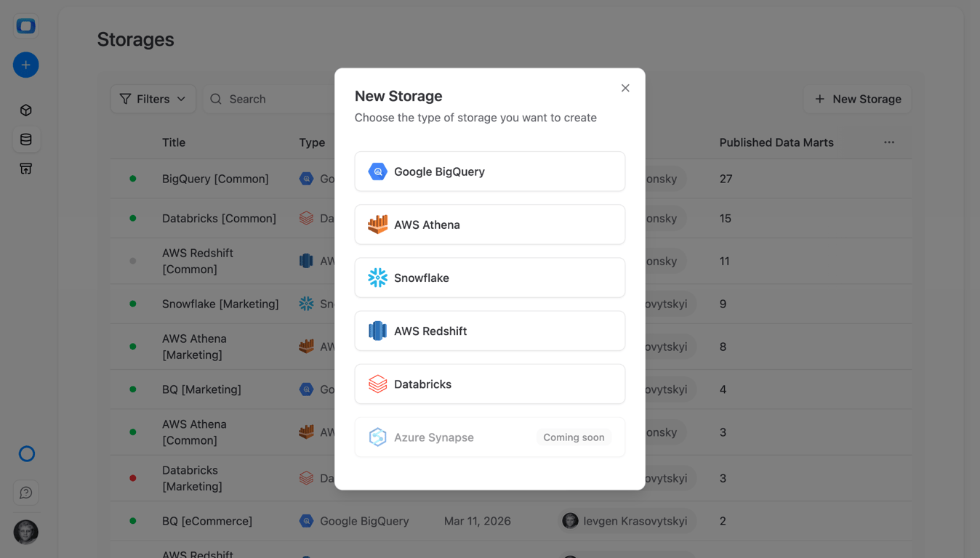
Task: Click the published count 15 cell
Action: point(725,218)
